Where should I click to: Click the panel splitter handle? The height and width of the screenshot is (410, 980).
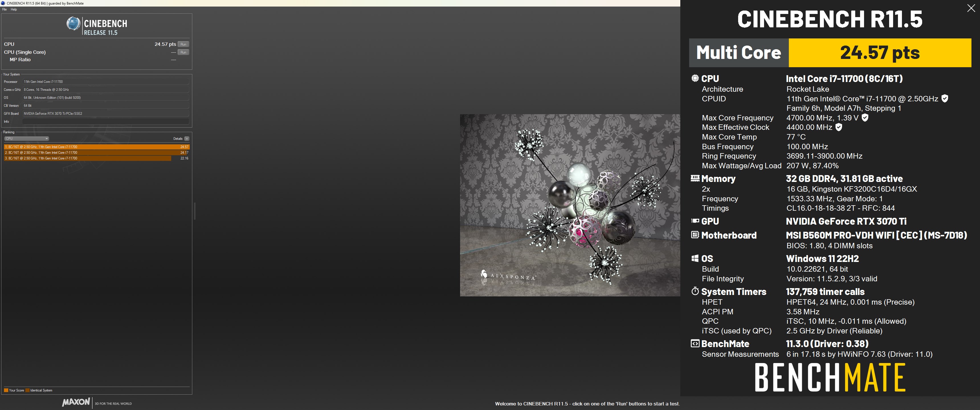point(194,211)
